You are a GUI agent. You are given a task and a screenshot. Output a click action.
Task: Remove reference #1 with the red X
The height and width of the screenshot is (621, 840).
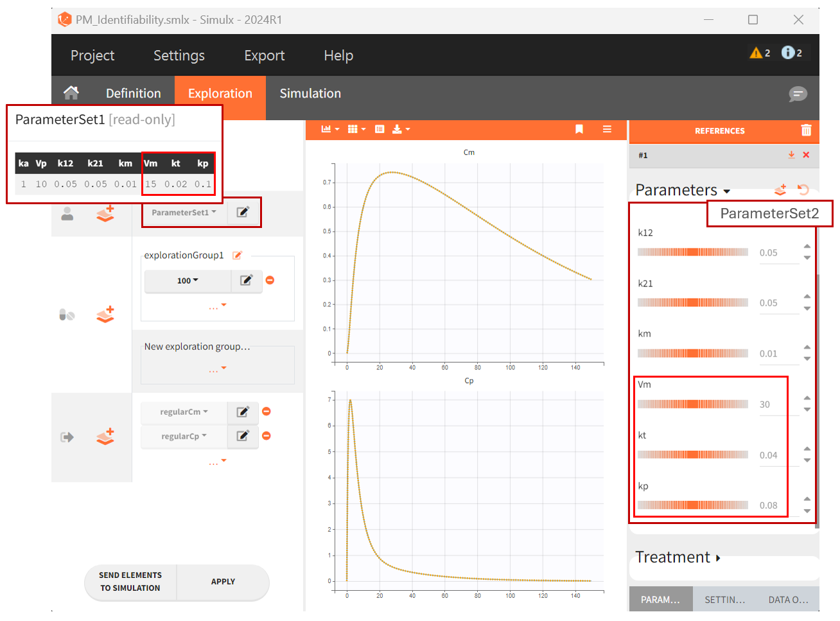point(806,155)
